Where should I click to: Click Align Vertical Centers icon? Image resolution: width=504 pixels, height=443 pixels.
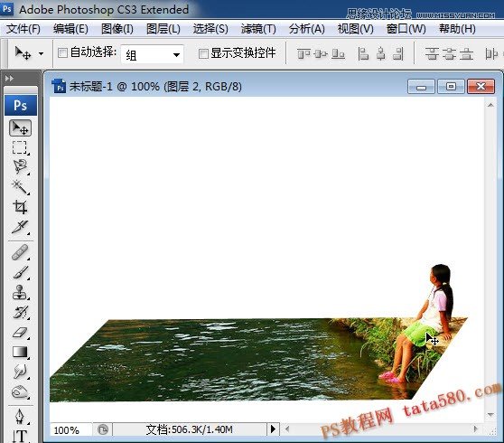321,53
